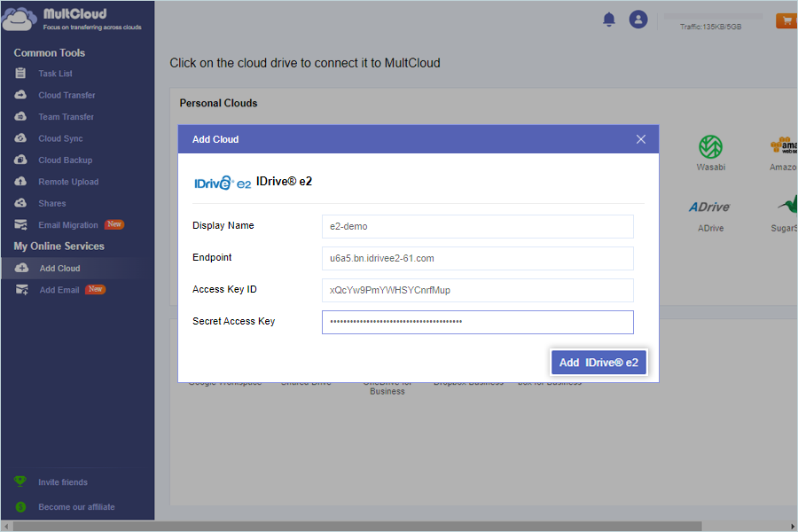The height and width of the screenshot is (532, 798).
Task: Click the Shares icon
Action: point(20,203)
